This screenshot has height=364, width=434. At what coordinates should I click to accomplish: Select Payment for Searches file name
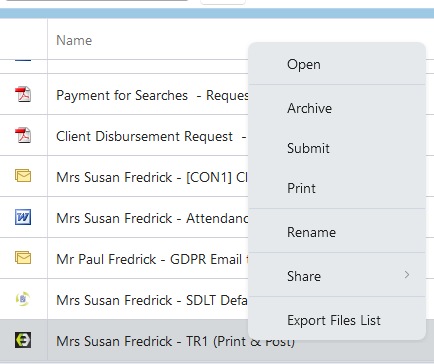[122, 95]
